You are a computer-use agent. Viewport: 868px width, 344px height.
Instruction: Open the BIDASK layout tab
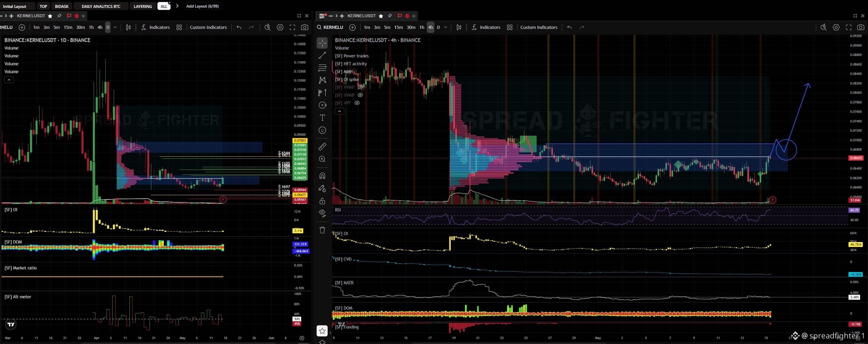click(x=62, y=6)
